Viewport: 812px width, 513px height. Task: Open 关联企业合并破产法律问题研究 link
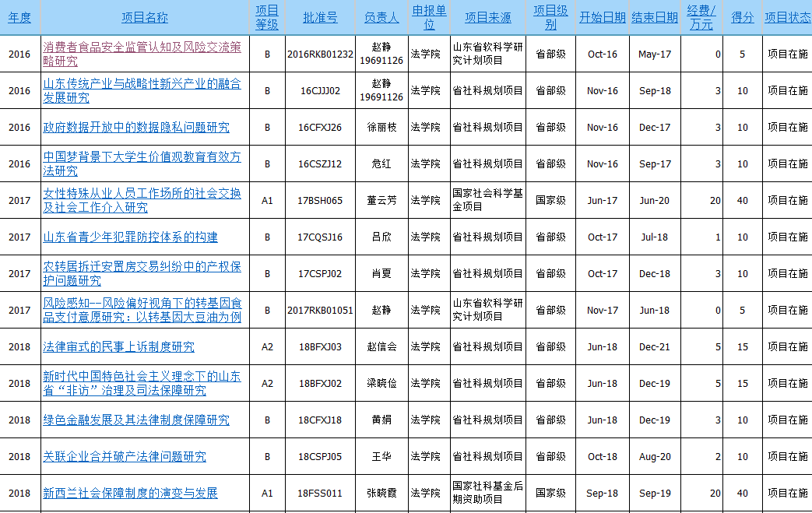[x=125, y=457]
